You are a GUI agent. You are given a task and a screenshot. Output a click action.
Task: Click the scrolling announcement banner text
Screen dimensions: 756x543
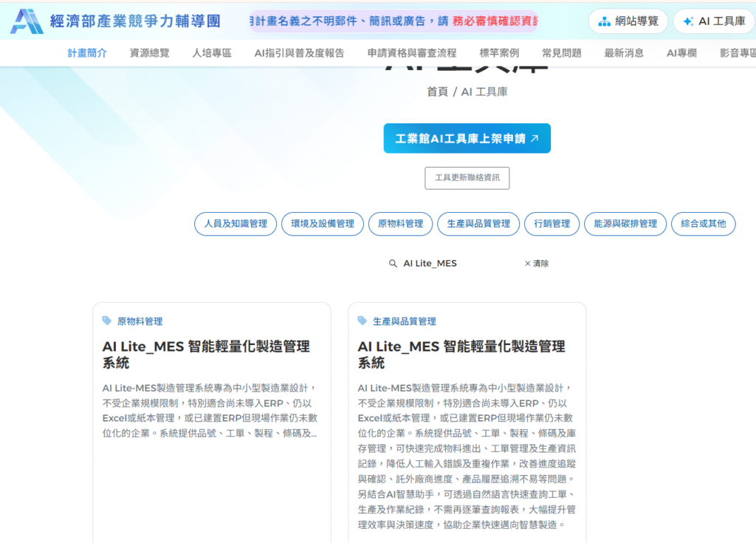click(x=394, y=21)
